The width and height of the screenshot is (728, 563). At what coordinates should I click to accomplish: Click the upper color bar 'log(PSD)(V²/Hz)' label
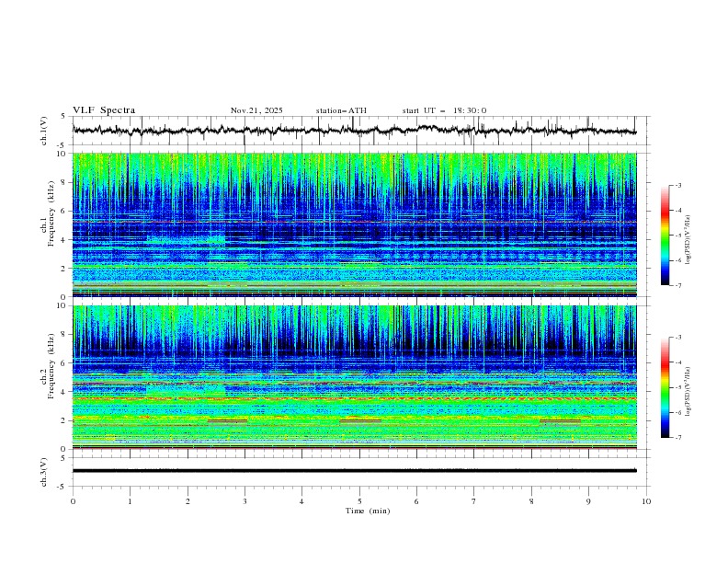pos(688,240)
